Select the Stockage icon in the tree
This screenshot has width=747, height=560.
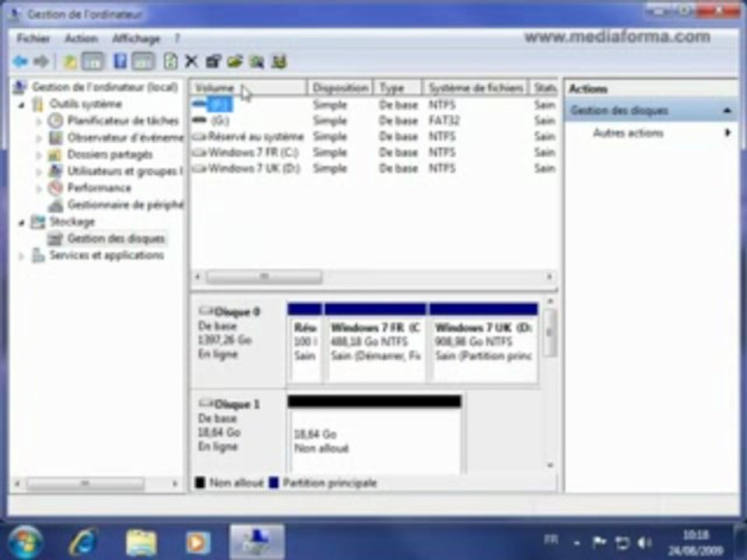coord(37,222)
